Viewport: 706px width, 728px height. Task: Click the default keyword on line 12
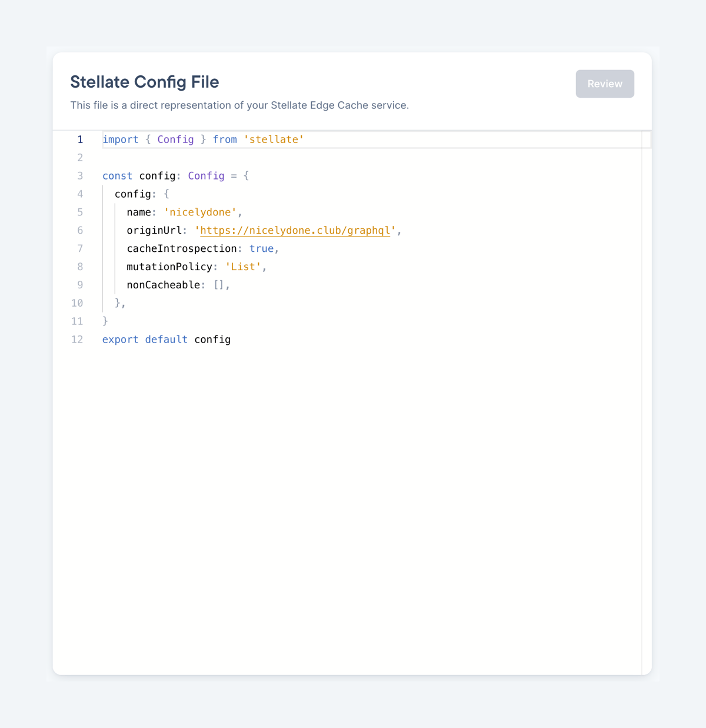166,339
